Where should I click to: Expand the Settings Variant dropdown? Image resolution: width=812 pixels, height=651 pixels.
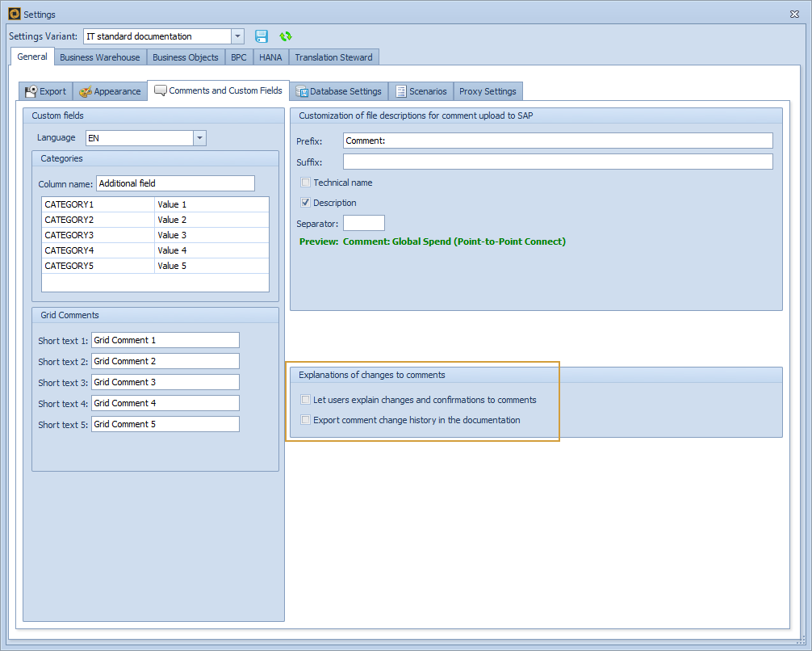tap(237, 36)
